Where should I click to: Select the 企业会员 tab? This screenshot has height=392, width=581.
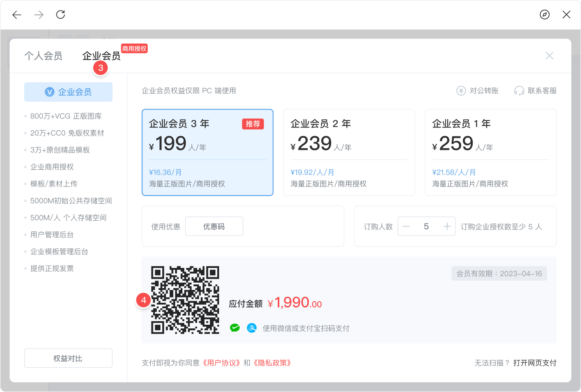click(x=101, y=56)
